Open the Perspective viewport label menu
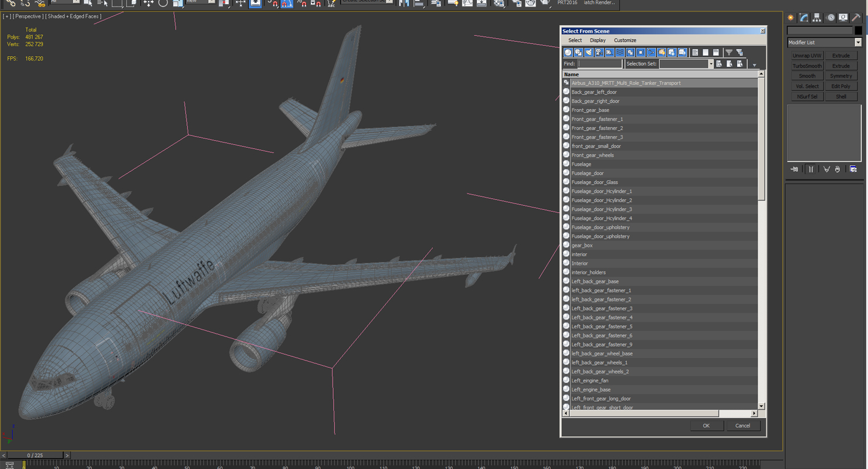868x469 pixels. coord(28,16)
